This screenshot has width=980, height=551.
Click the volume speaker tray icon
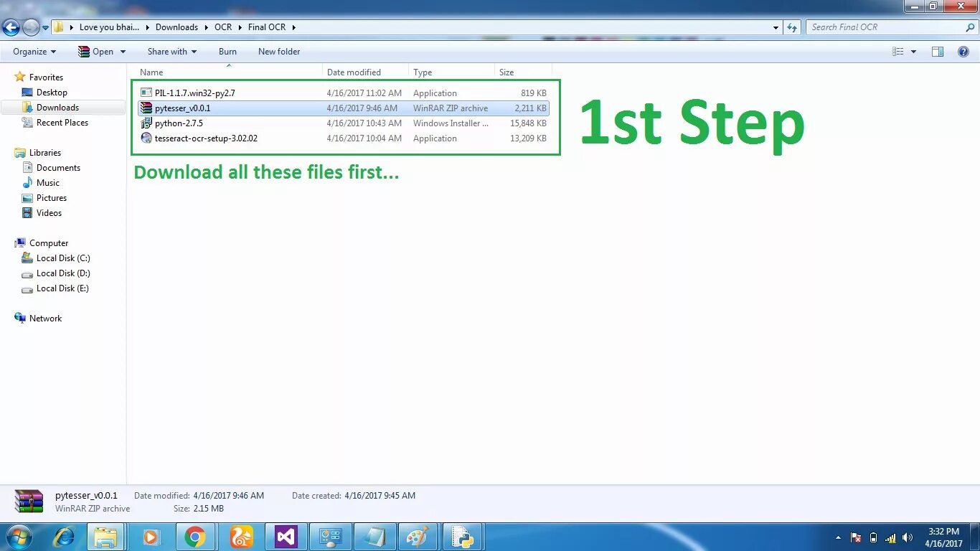[x=908, y=537]
